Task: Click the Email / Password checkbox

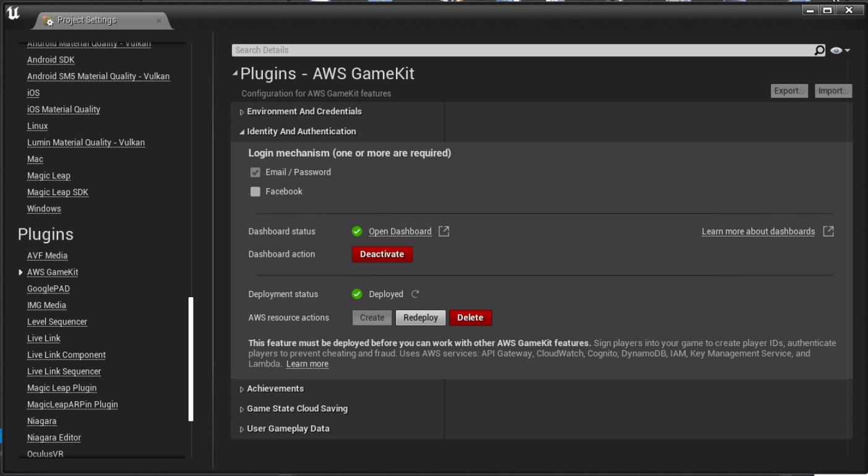Action: 255,172
